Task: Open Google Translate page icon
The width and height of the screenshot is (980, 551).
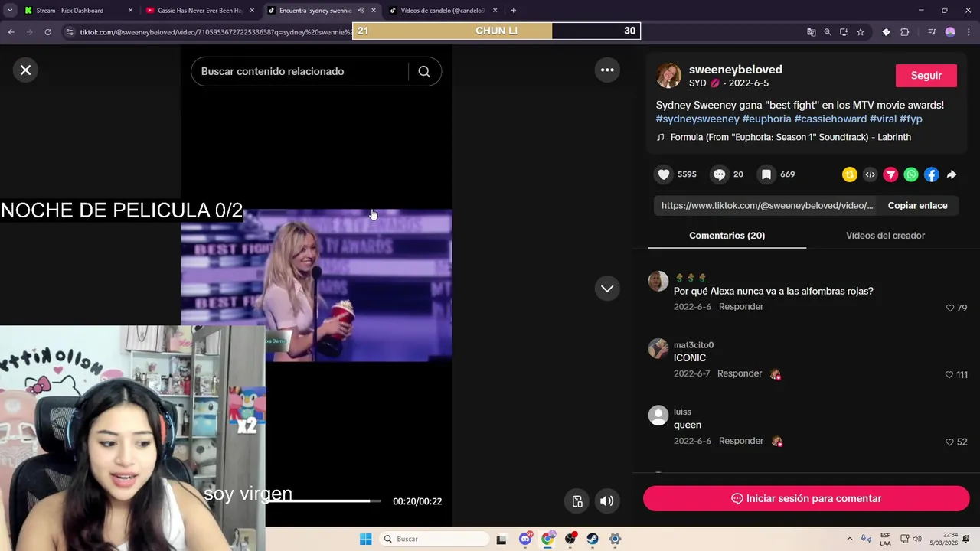Action: pyautogui.click(x=811, y=32)
